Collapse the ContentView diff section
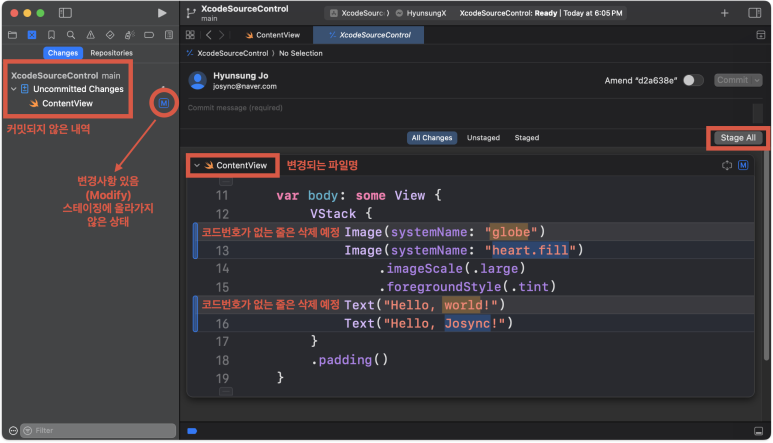Viewport: 773px width, 443px height. pyautogui.click(x=197, y=166)
